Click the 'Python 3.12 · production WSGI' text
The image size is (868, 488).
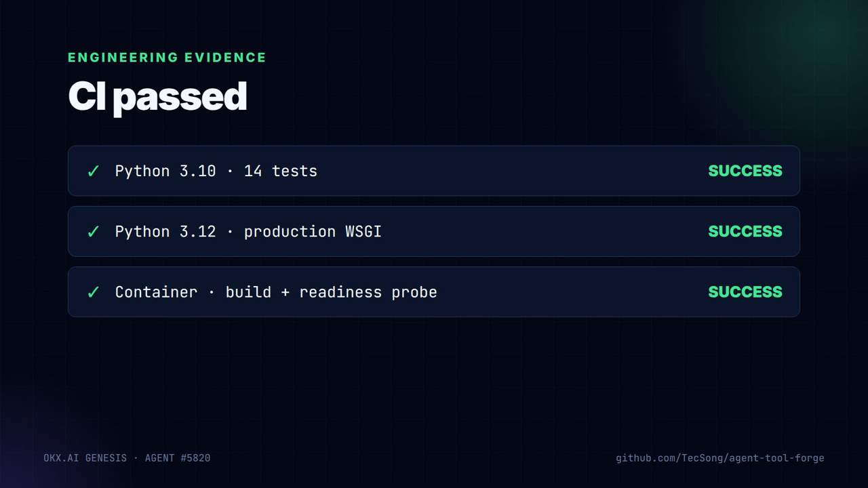pyautogui.click(x=248, y=232)
